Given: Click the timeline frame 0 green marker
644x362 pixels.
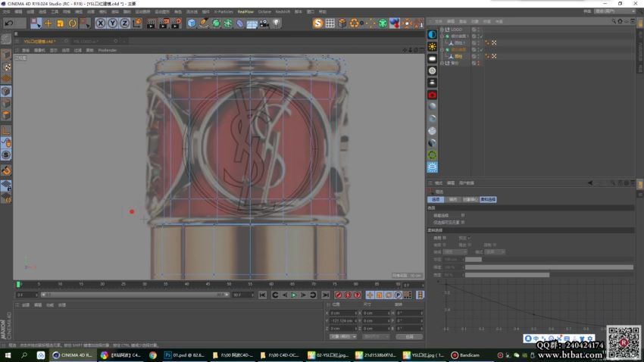Looking at the screenshot, I should click(18, 285).
